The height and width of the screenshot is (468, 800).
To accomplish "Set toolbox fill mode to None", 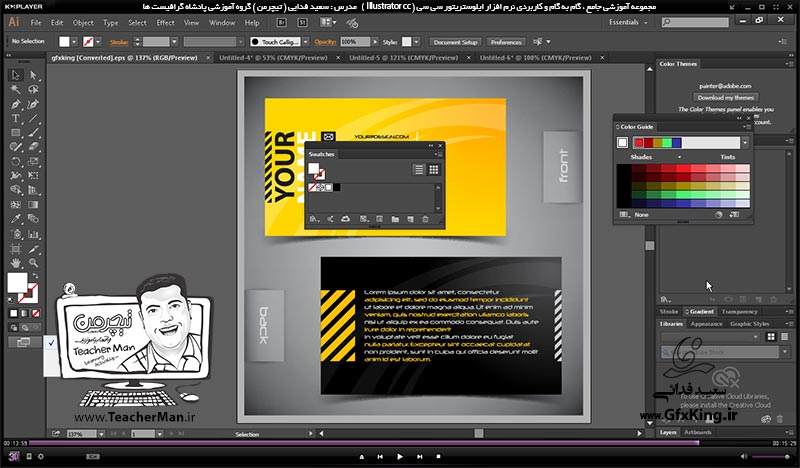I will (x=36, y=313).
